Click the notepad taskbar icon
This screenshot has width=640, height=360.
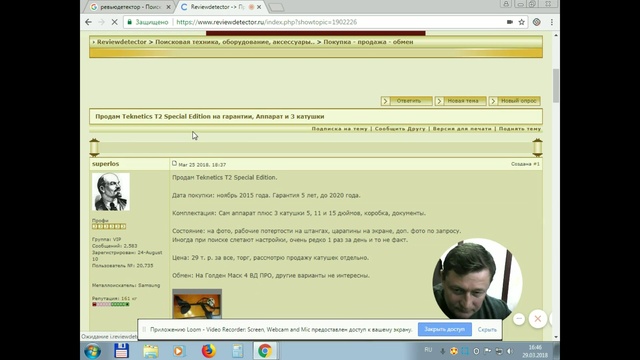(x=237, y=351)
